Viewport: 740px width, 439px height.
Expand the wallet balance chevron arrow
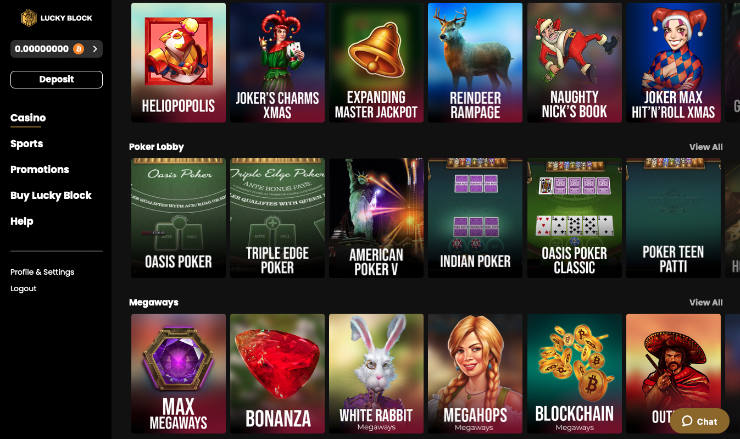point(95,49)
